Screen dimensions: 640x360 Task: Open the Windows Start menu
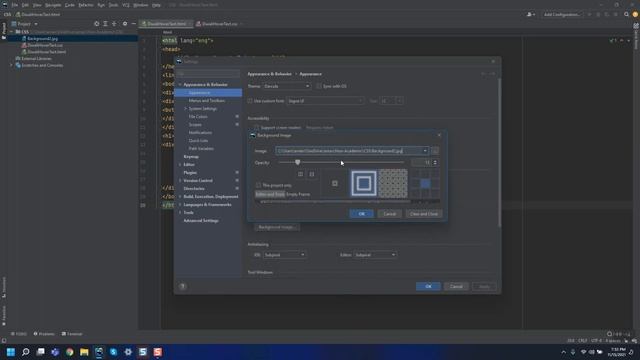[11, 352]
